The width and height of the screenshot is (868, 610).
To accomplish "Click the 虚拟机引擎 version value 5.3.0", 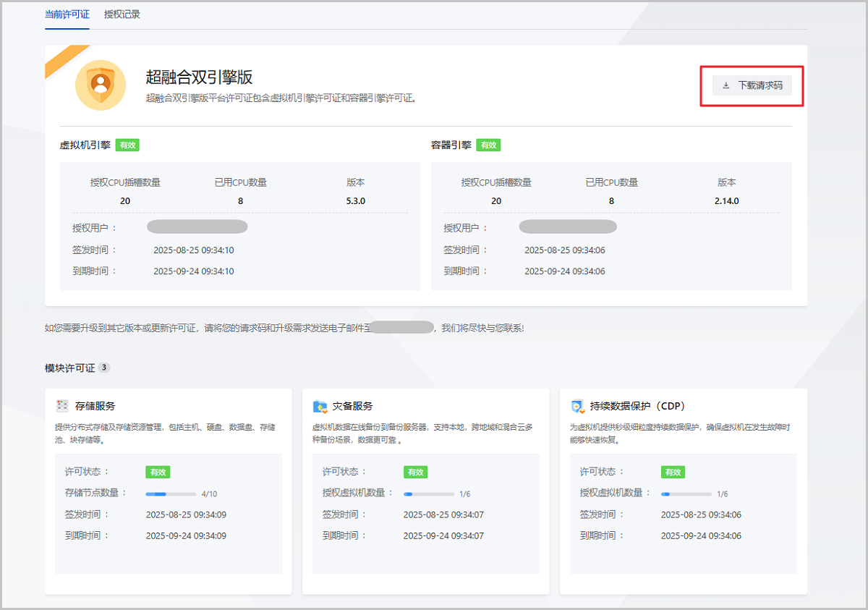I will (x=356, y=201).
